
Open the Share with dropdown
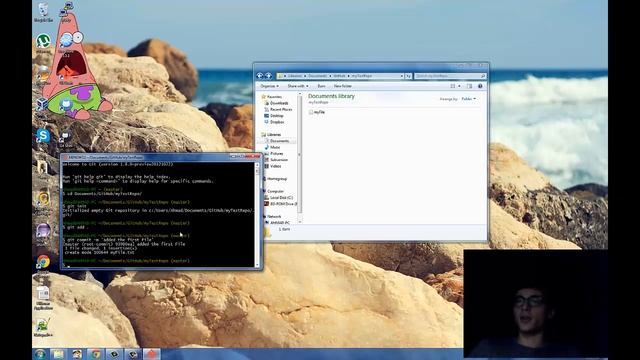coord(298,86)
